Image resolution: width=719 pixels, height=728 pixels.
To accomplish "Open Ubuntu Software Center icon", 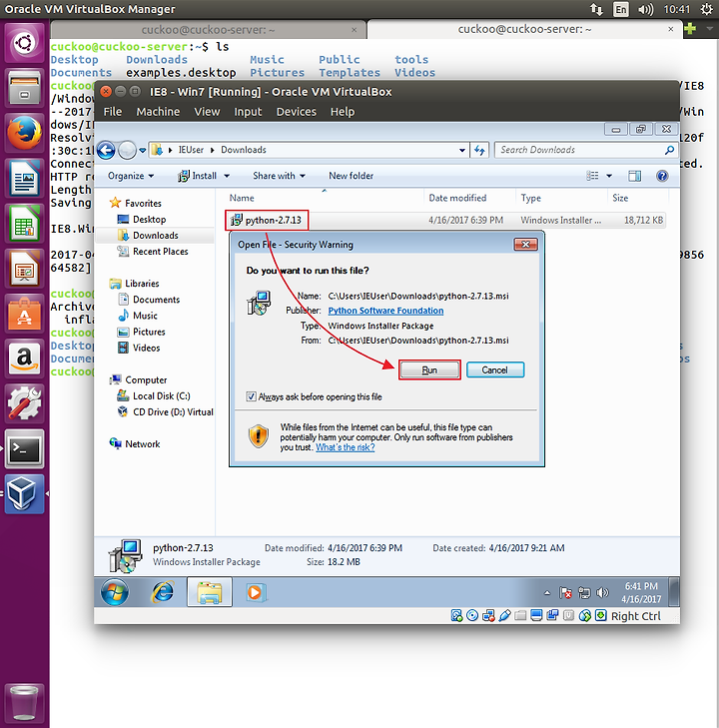I will pyautogui.click(x=24, y=313).
